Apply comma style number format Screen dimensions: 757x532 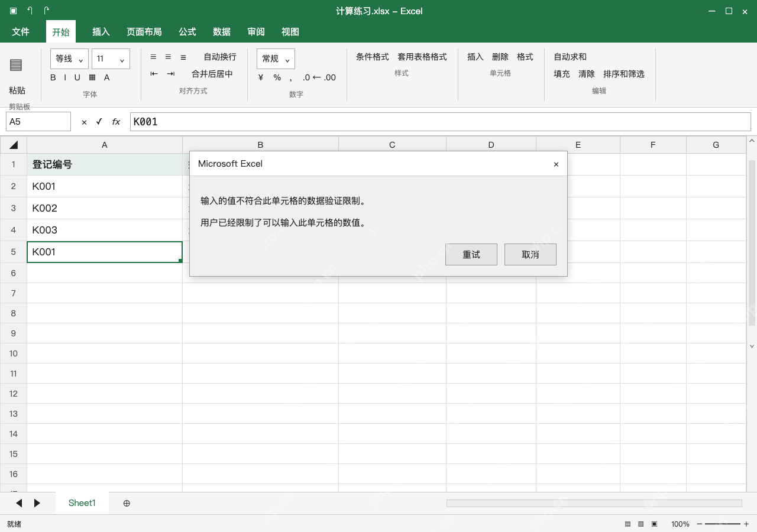pyautogui.click(x=291, y=78)
